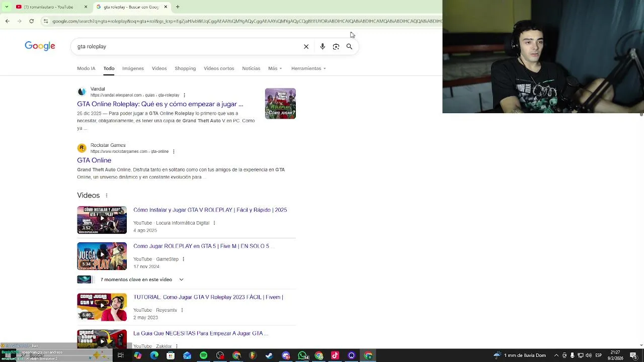Open the volume speaker tray icon
This screenshot has width=644, height=362.
click(x=589, y=355)
